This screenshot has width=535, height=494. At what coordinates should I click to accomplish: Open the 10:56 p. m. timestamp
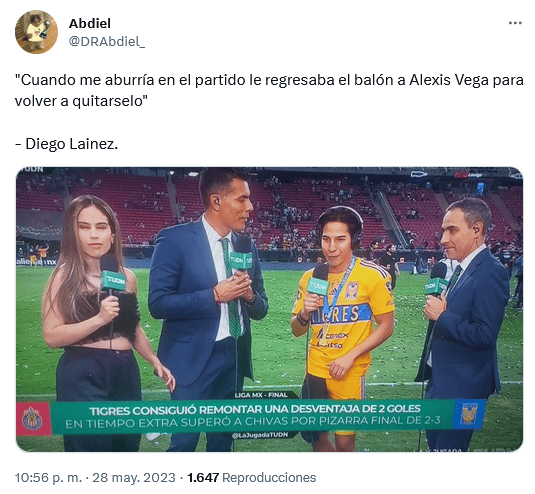[48, 477]
